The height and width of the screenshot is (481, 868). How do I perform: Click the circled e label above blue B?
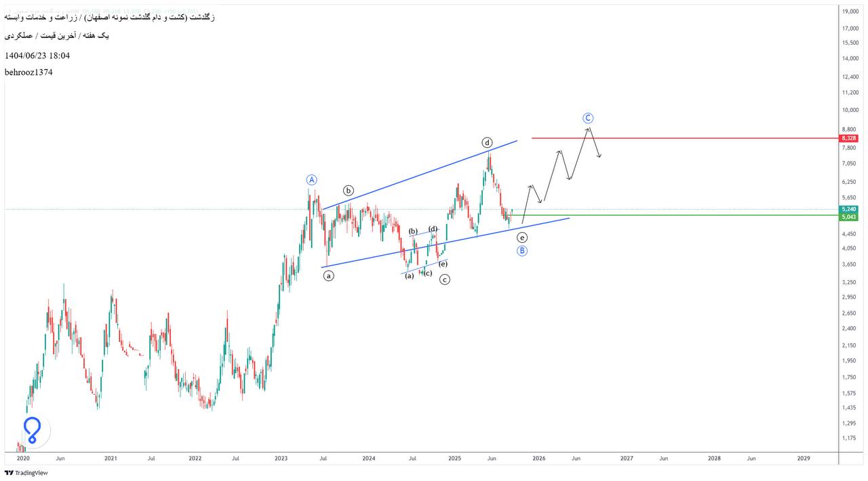[x=521, y=237]
